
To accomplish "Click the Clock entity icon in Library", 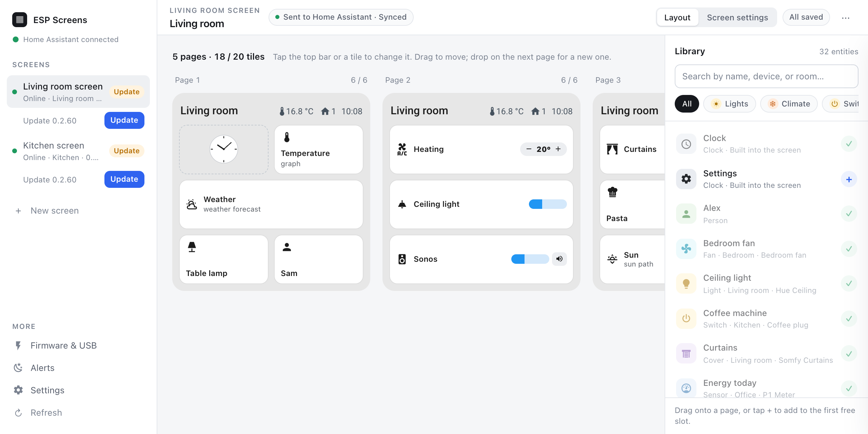I will click(686, 144).
